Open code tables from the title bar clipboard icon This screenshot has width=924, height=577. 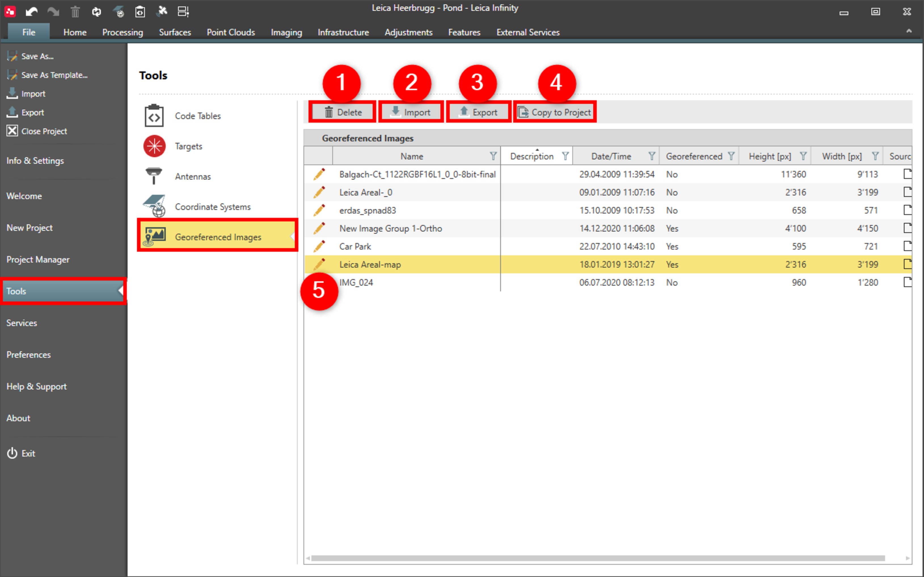140,12
